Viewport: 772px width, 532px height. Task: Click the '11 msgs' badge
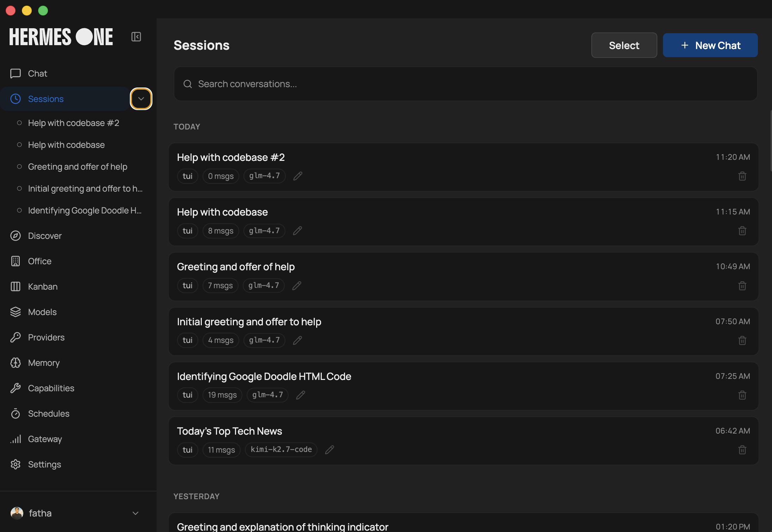point(222,450)
